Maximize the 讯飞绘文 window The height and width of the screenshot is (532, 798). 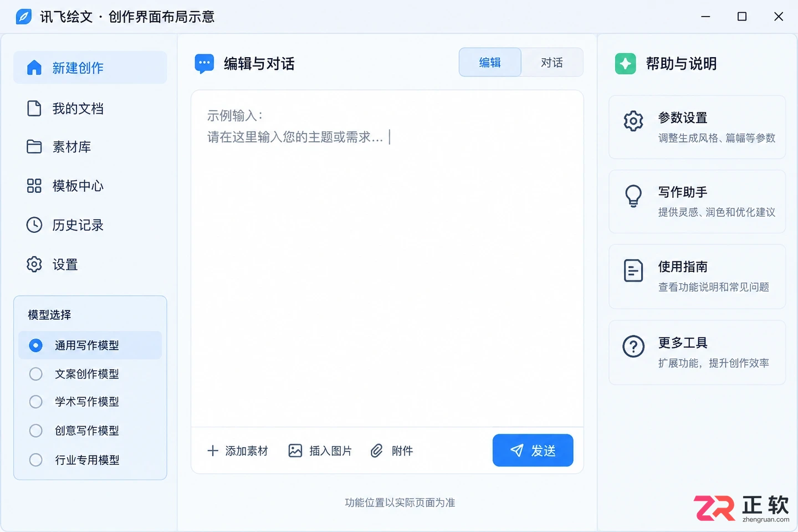coord(742,17)
